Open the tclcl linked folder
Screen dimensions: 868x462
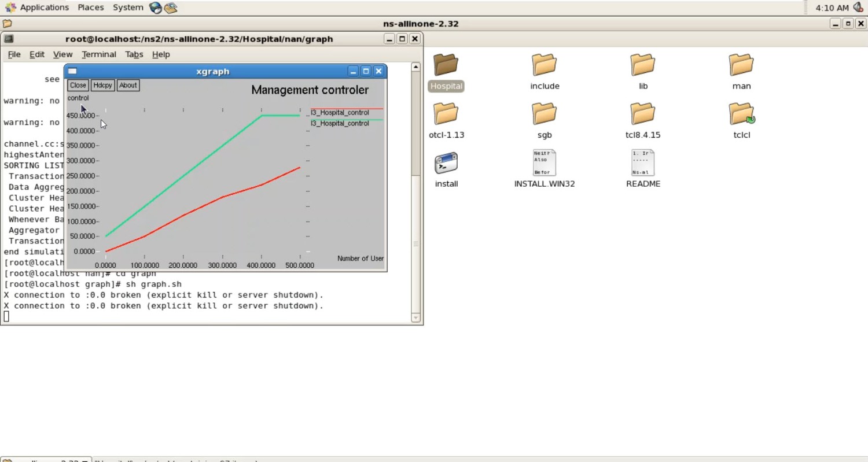[x=741, y=114]
